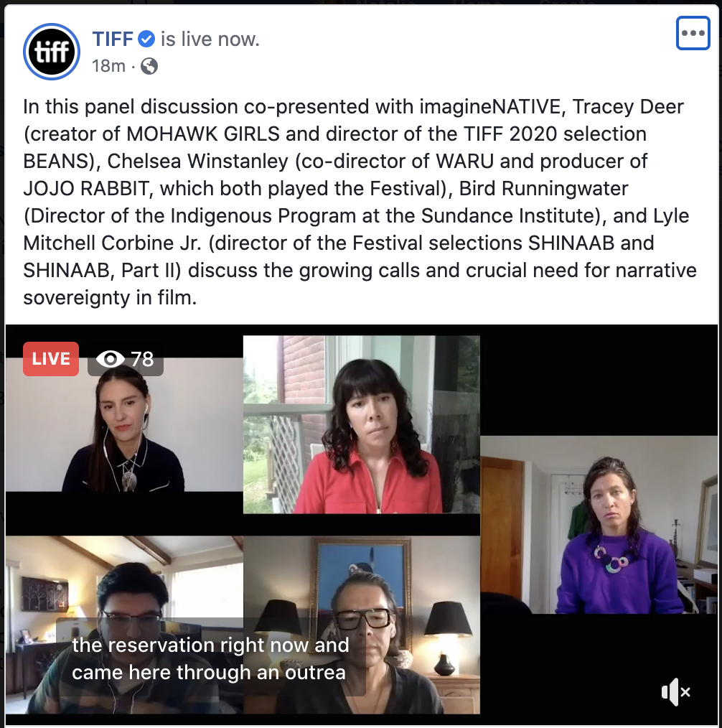Click the eye viewer count icon

click(x=110, y=359)
